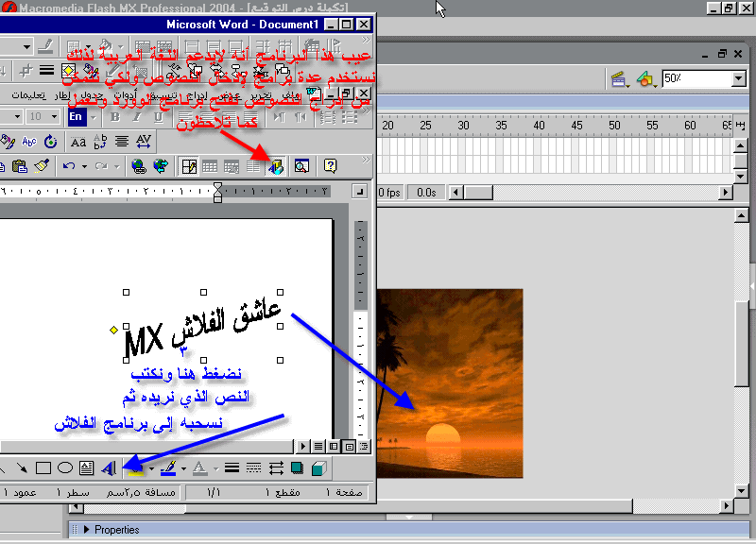This screenshot has width=756, height=544.
Task: Undo the last action in Word
Action: [x=69, y=167]
